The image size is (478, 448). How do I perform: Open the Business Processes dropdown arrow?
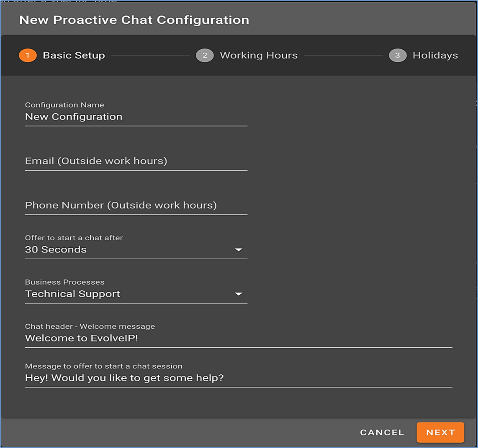[x=239, y=294]
